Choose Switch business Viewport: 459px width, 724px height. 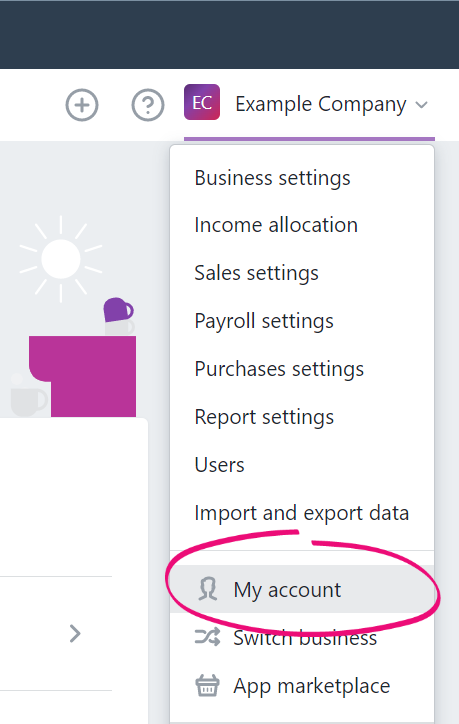point(302,637)
